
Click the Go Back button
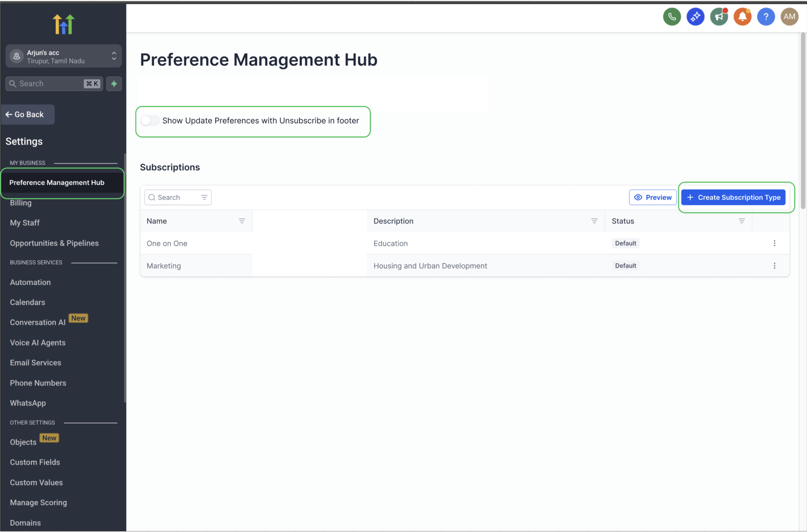coord(28,114)
